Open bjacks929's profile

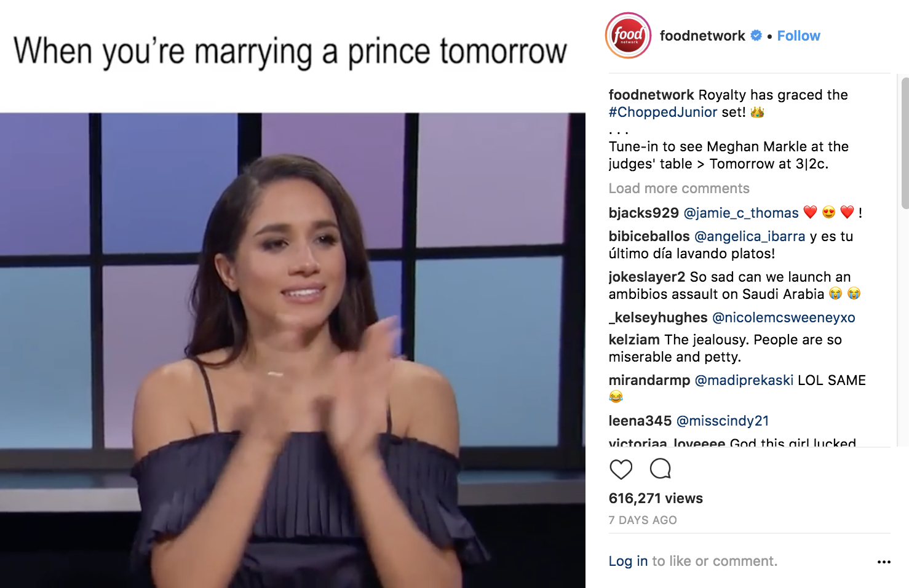pyautogui.click(x=644, y=213)
